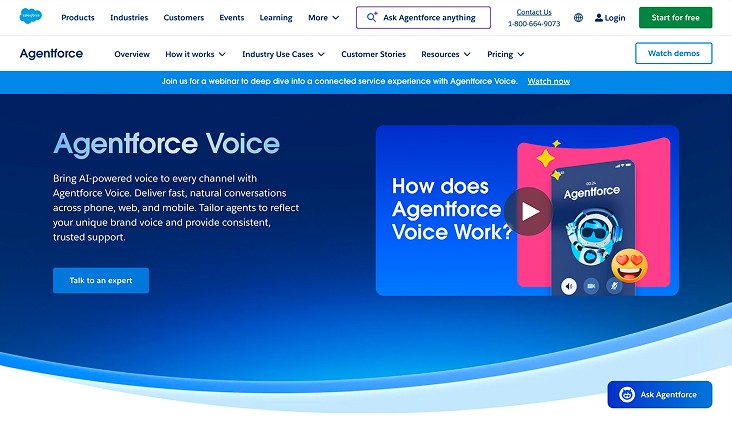
Task: Click the video camera icon on phone illustration
Action: coord(591,286)
